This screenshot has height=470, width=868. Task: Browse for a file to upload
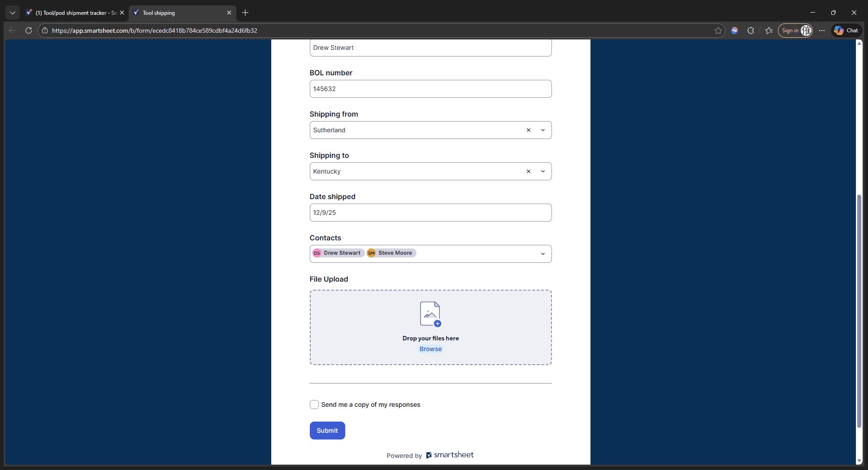pos(430,349)
